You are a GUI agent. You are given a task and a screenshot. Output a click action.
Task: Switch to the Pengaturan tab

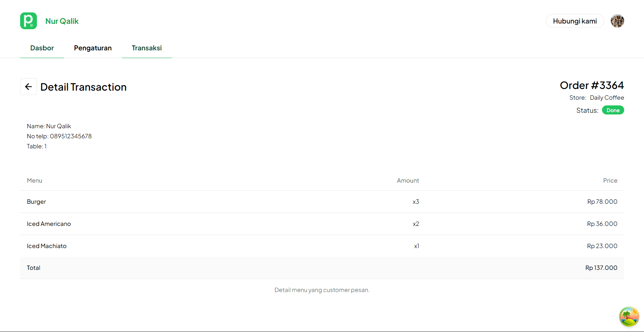tap(93, 48)
